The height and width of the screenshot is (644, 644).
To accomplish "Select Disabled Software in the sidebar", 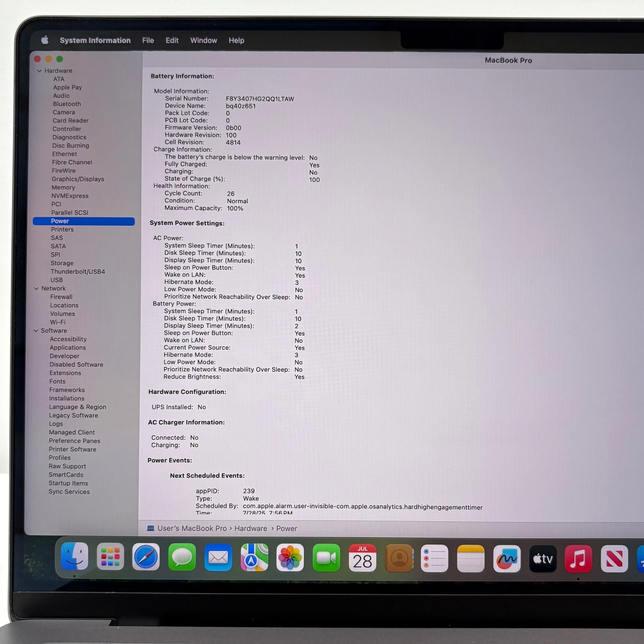I will [76, 365].
